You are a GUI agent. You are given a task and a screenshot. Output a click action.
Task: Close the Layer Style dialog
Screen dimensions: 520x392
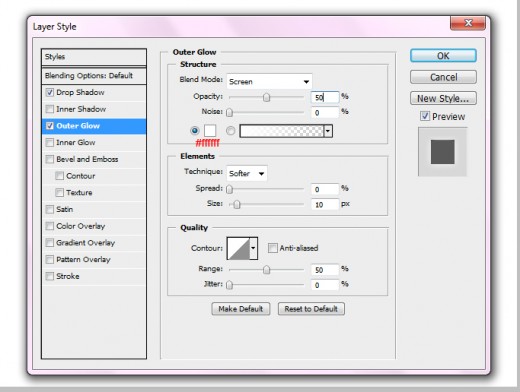[468, 23]
